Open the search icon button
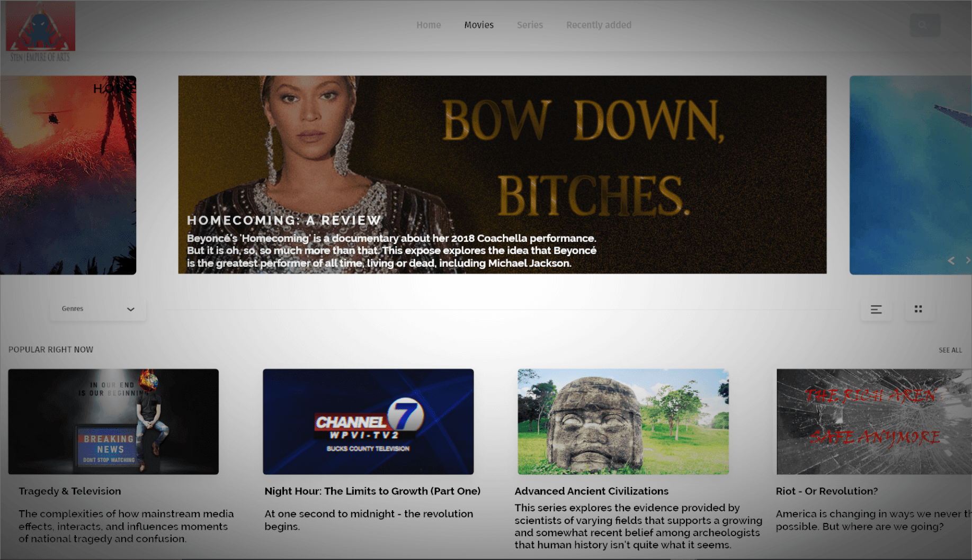The width and height of the screenshot is (972, 560). [x=925, y=25]
